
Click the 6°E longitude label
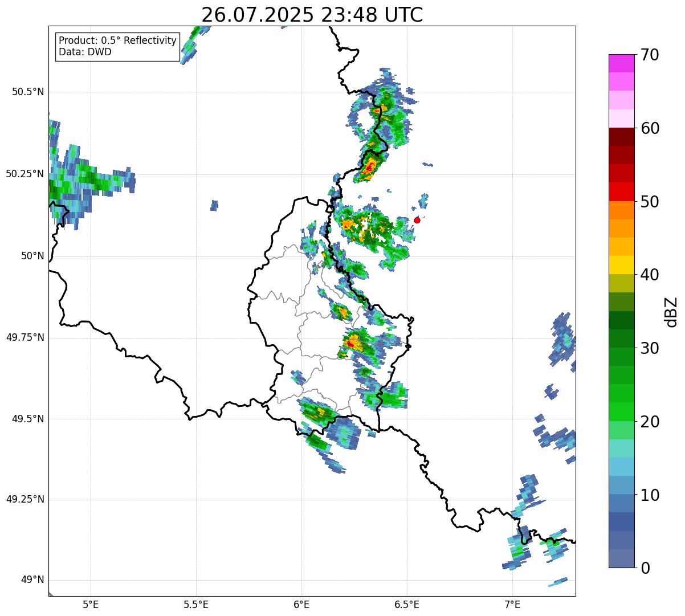tap(301, 604)
